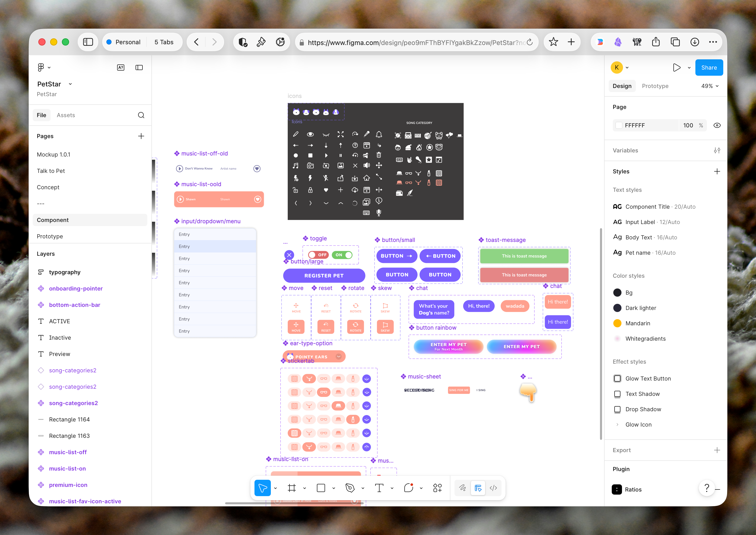Switch to Dev Mode code icon

tap(493, 488)
